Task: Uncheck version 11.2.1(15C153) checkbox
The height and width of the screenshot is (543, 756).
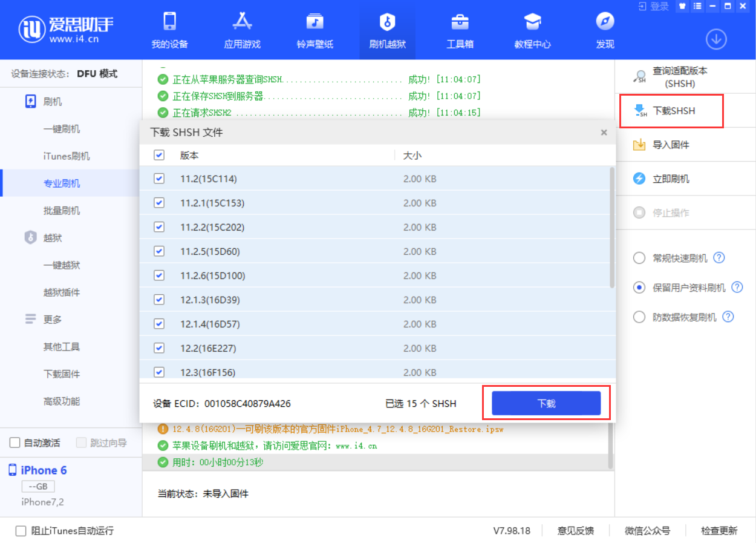Action: pos(159,203)
